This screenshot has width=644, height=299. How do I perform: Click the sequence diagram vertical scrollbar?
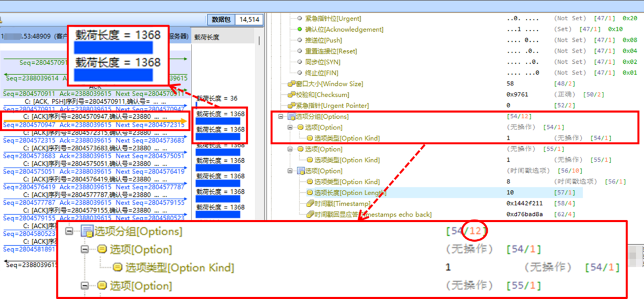[x=259, y=41]
